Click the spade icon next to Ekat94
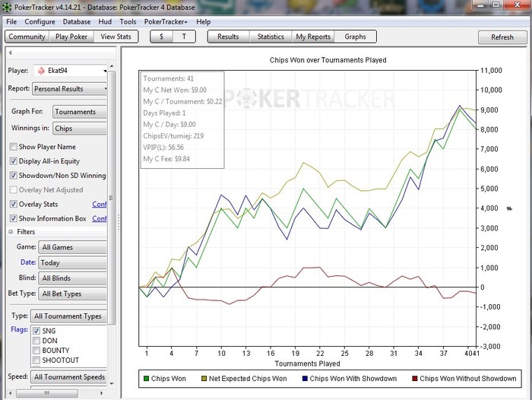Viewport: 532px width, 400px height. tap(41, 71)
